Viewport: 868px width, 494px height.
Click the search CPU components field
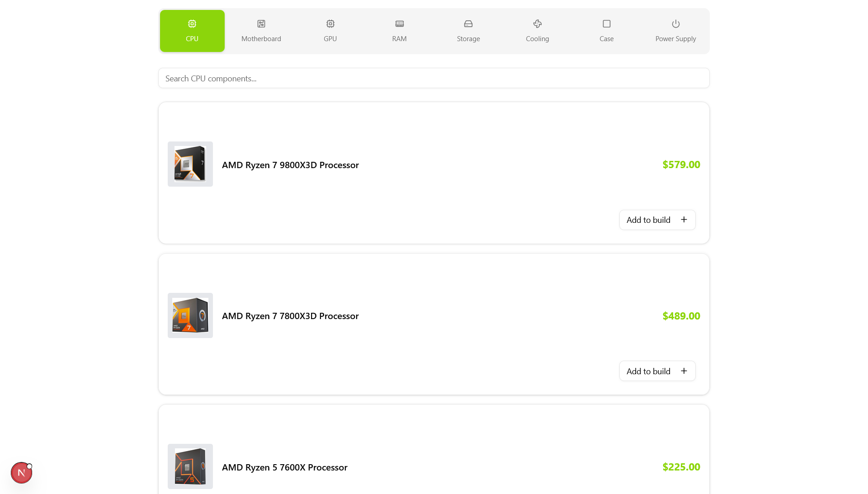pos(434,78)
